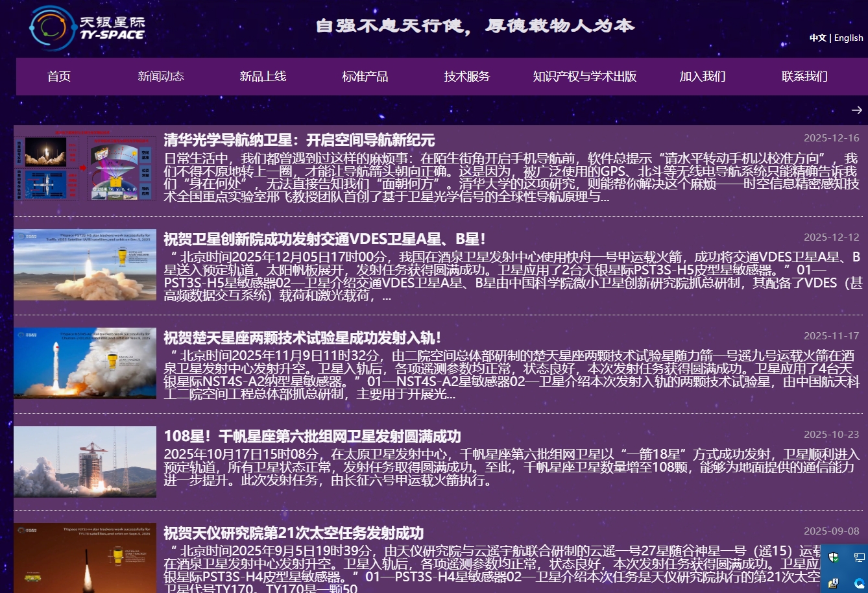
Task: Open the folder info tray icon
Action: point(834,583)
